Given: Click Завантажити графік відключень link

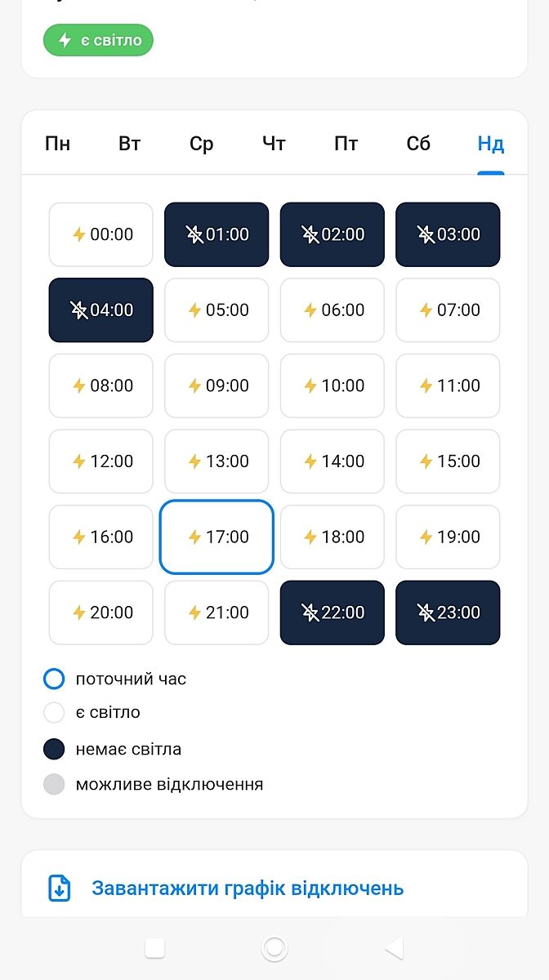Looking at the screenshot, I should click(x=248, y=888).
